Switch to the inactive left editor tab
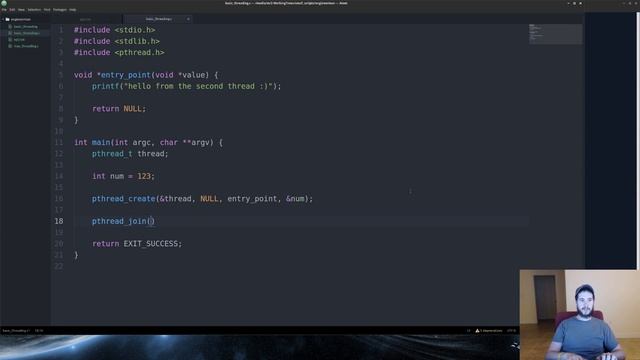This screenshot has width=640, height=360. tap(86, 19)
